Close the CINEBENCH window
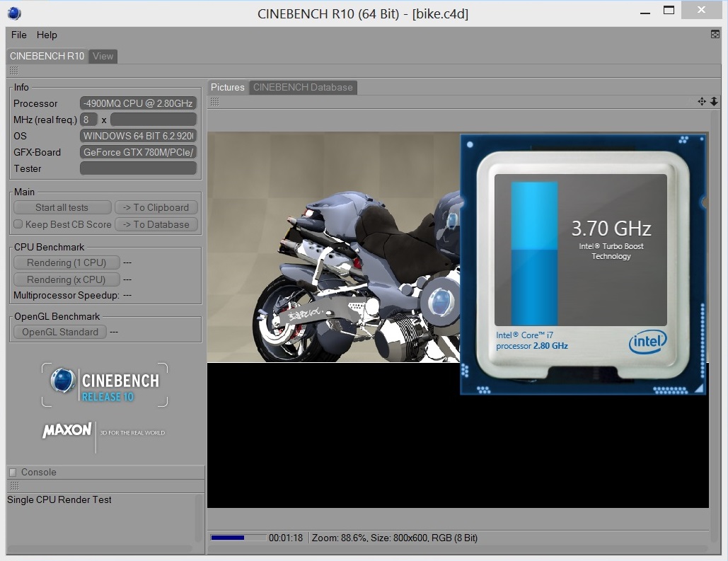Screen dimensions: 728x561 [702, 10]
